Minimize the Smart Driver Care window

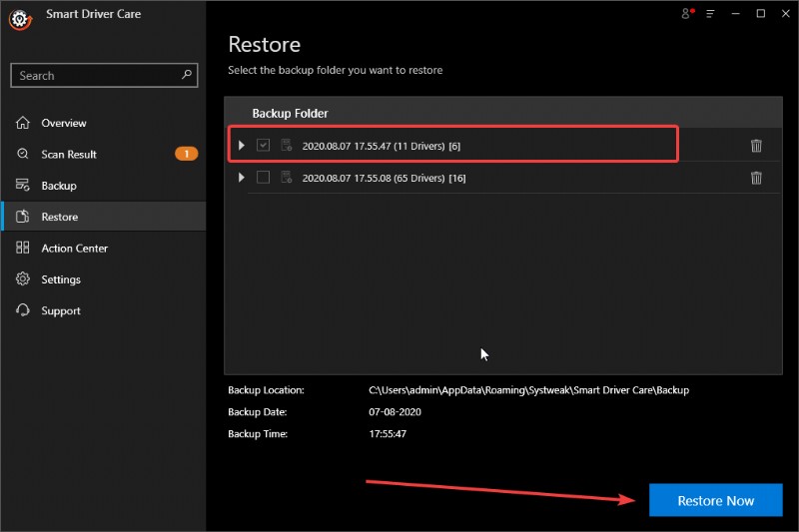click(735, 14)
